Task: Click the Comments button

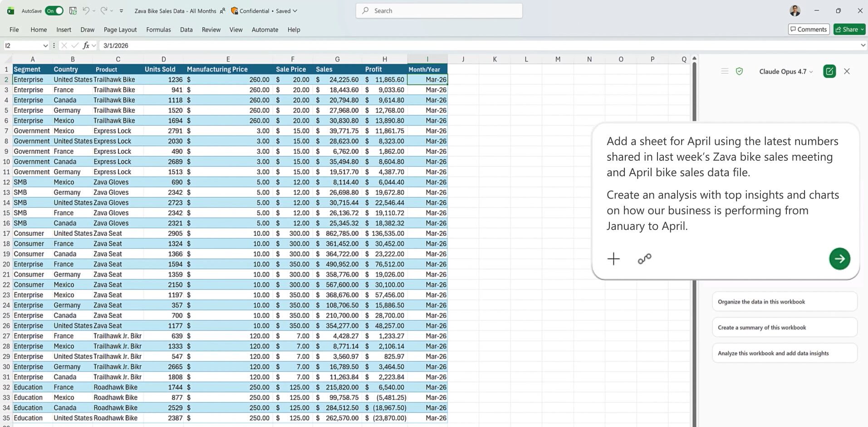Action: [x=809, y=30]
